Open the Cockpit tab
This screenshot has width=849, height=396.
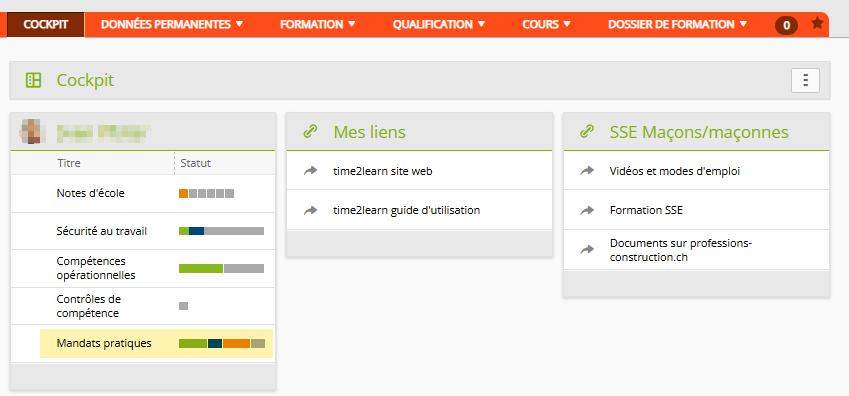45,24
